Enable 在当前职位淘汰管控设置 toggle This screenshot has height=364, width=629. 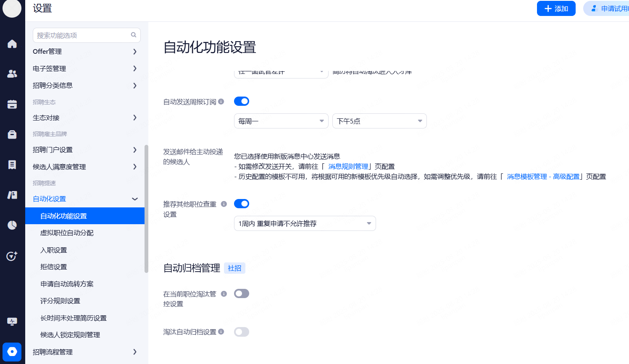point(242,293)
